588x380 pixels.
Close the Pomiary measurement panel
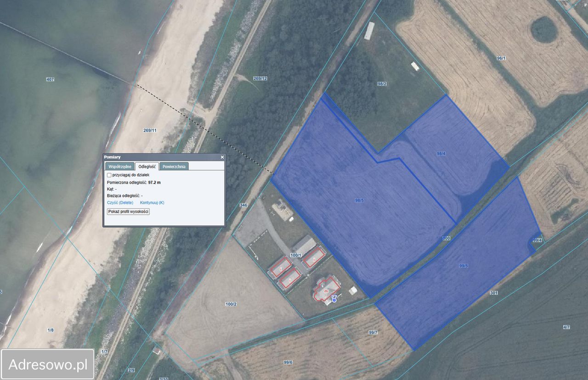pyautogui.click(x=222, y=157)
